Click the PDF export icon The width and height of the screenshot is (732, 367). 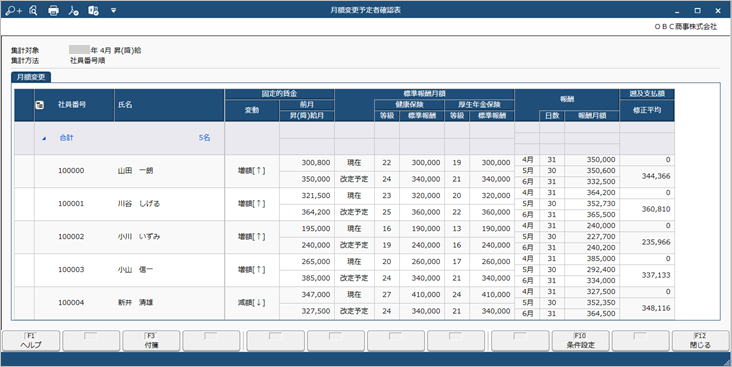coord(73,10)
